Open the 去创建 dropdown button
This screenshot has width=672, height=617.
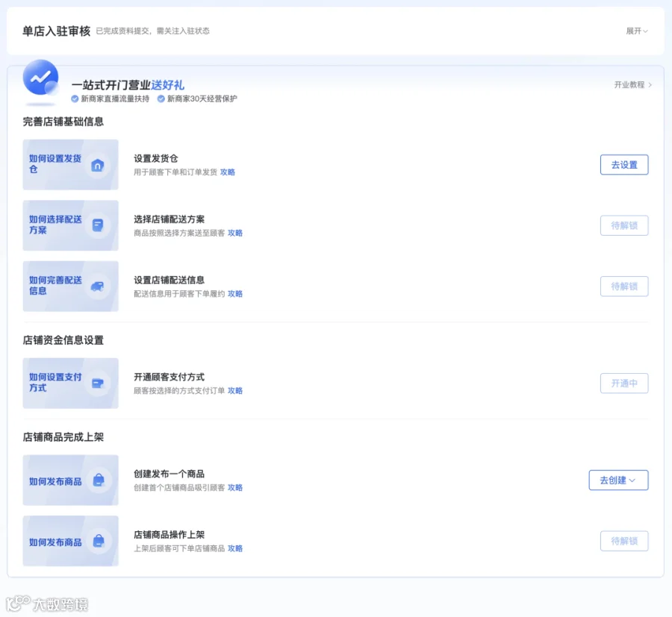[618, 480]
